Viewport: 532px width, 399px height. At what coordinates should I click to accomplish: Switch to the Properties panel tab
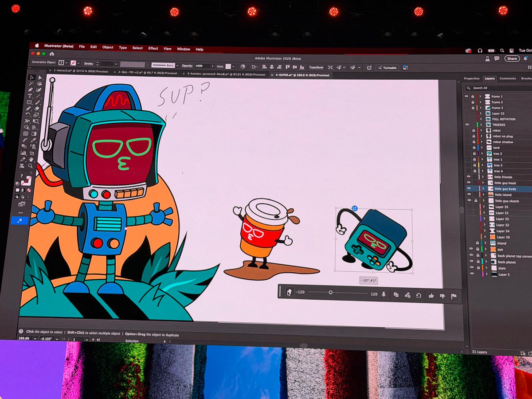point(472,78)
